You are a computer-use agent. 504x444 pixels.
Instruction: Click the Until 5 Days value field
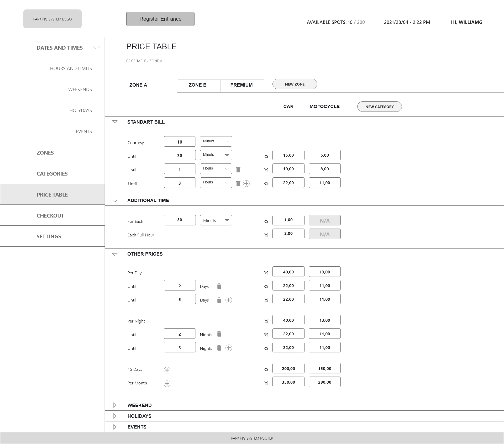click(180, 299)
